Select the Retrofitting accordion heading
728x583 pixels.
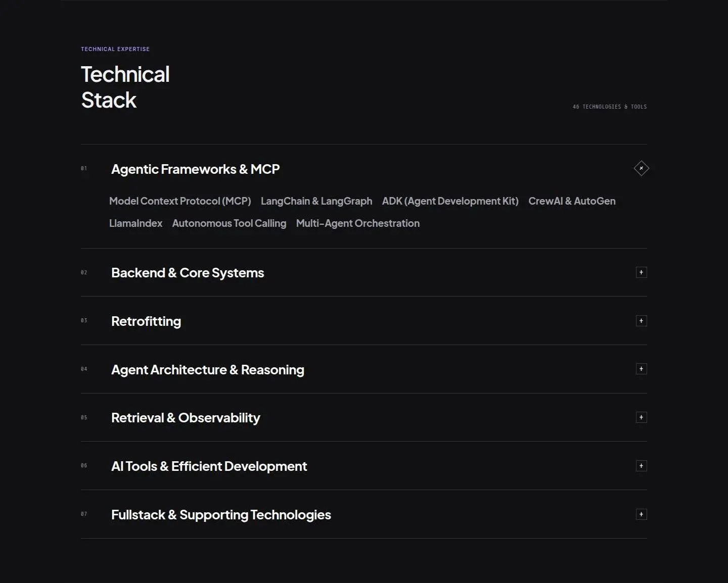pos(146,321)
